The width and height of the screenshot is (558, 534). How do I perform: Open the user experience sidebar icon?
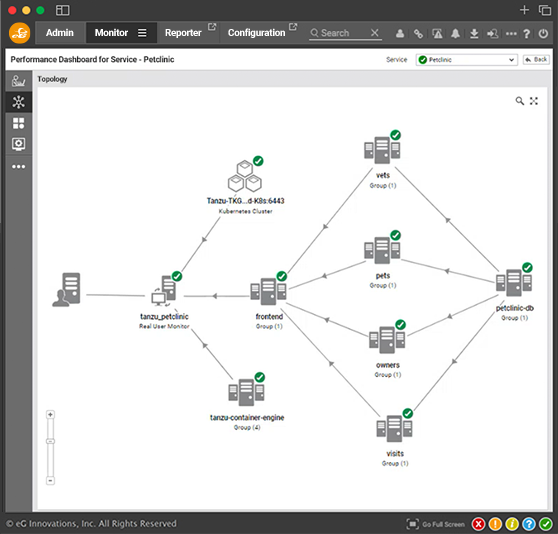click(x=19, y=81)
